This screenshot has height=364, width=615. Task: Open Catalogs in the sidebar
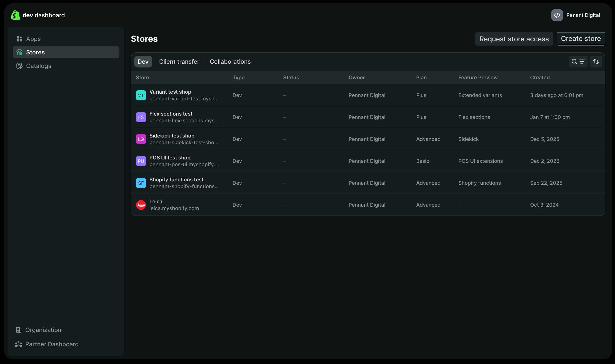click(66, 66)
